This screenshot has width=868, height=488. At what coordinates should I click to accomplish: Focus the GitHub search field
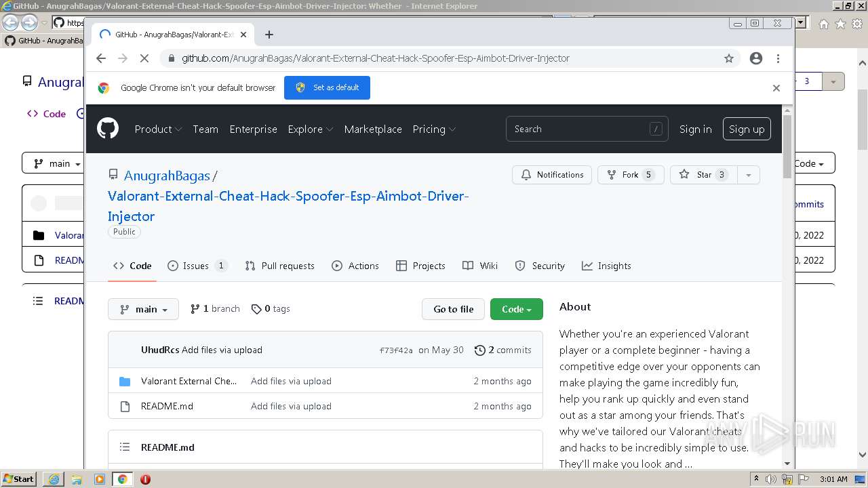point(587,129)
